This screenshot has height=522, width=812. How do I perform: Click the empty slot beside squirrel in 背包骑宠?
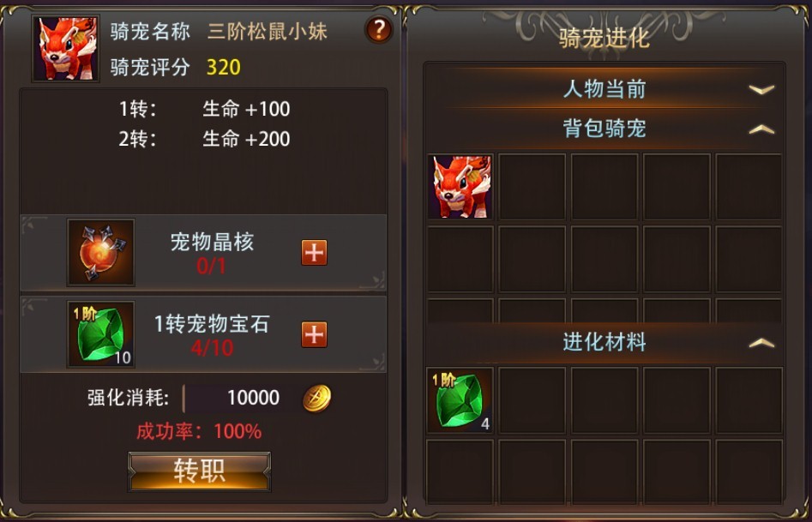(x=532, y=187)
